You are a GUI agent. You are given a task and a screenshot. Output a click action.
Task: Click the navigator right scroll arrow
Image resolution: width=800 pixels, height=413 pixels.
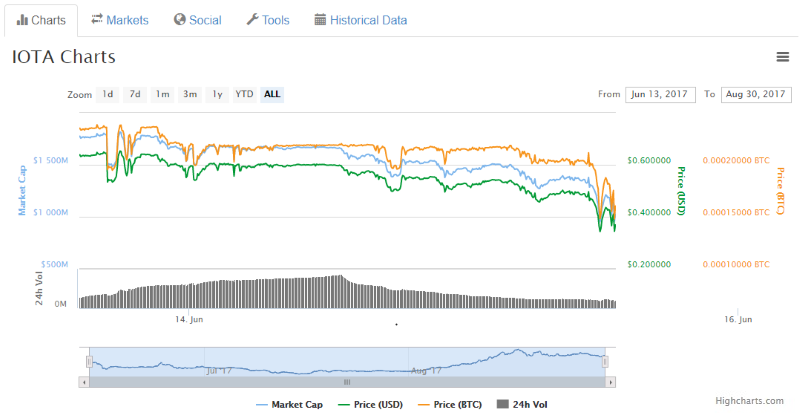pos(611,382)
